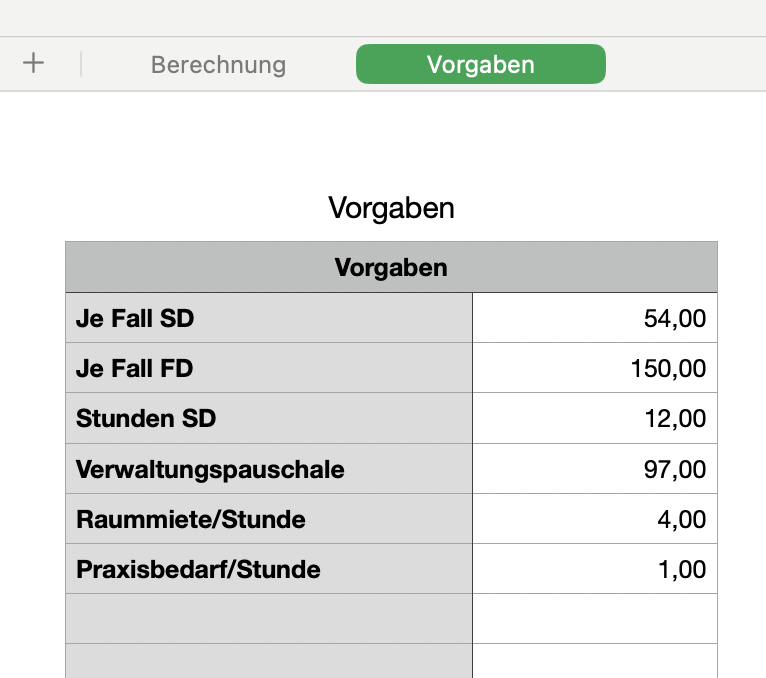Click the cell with value 54,00
The image size is (766, 678).
pos(594,319)
